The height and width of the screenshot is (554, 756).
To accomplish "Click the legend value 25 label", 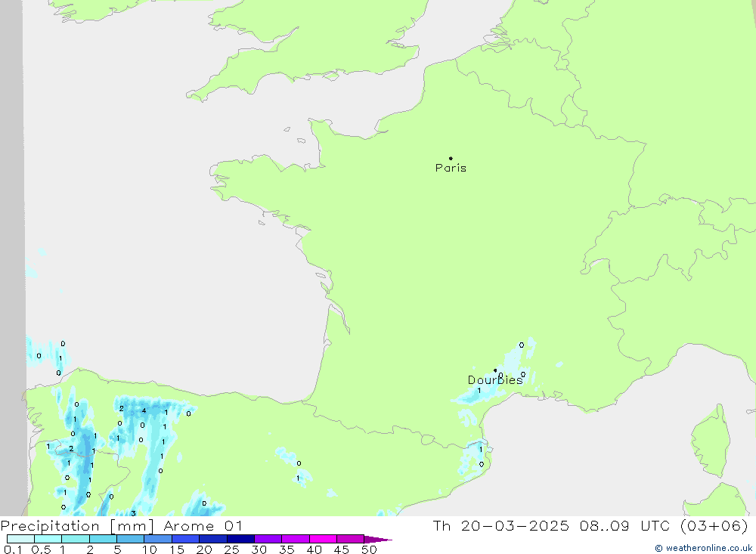I will (231, 549).
